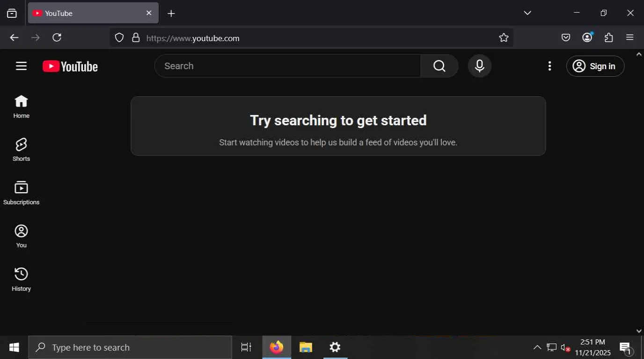Open Shorts from the sidebar
This screenshot has height=359, width=644.
coord(21,150)
